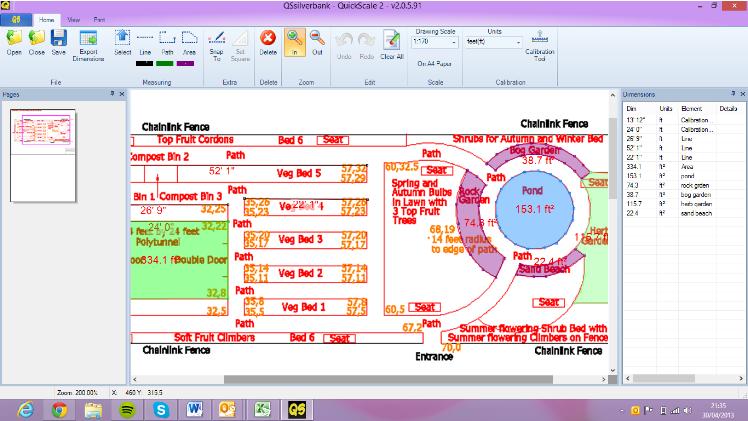Image resolution: width=748 pixels, height=421 pixels.
Task: Pin the Pages panel
Action: [x=112, y=93]
